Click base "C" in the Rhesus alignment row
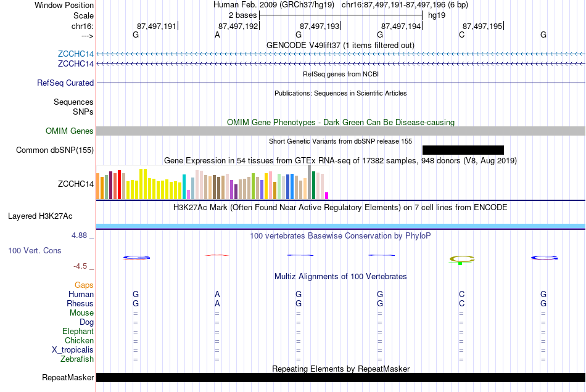This screenshot has height=392, width=586. coord(461,303)
